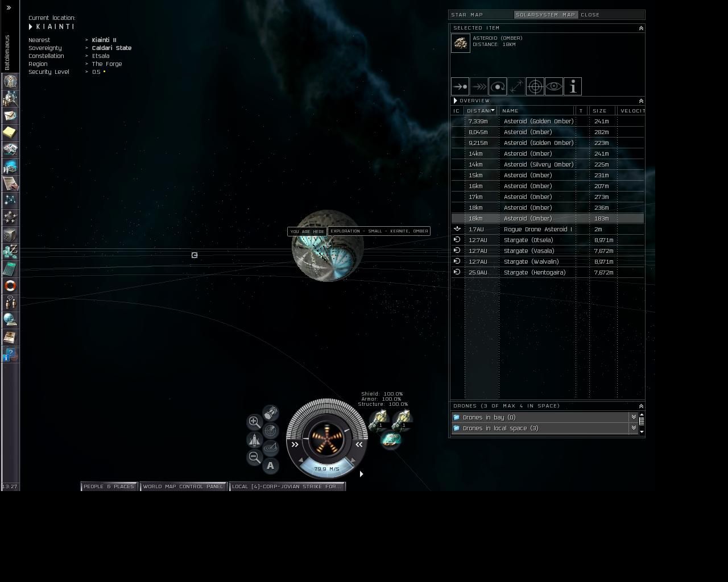Toggle the left mining laser module
Viewport: 728px width, 582px height.
pos(379,421)
